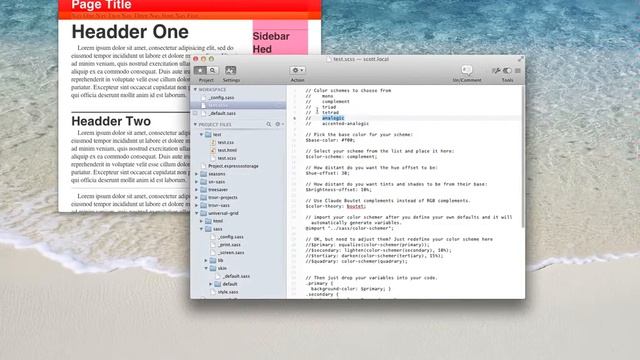Expand the lib folder
The width and height of the screenshot is (640, 360).
click(206, 260)
